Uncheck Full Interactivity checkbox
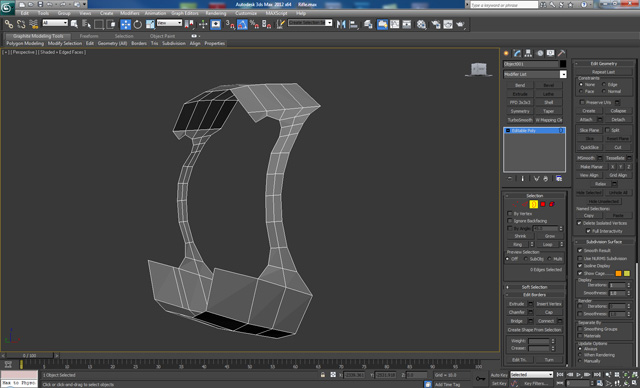 pyautogui.click(x=588, y=231)
